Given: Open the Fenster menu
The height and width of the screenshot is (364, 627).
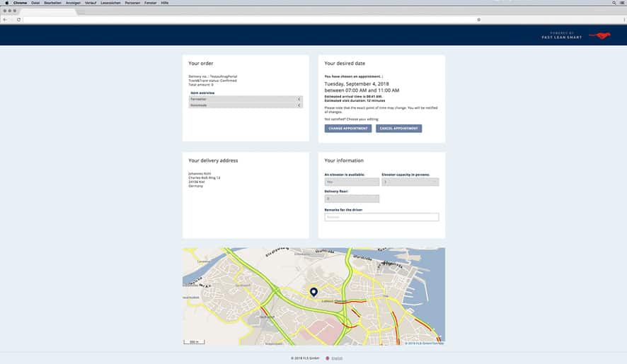Looking at the screenshot, I should coord(150,3).
